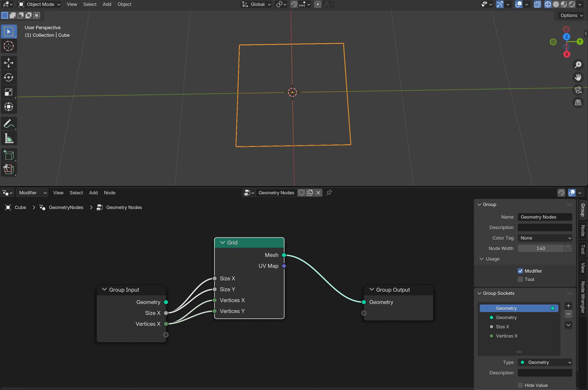Switch to the Node Wrangler sidebar tab
Screen dimensions: 588x390
pos(582,297)
